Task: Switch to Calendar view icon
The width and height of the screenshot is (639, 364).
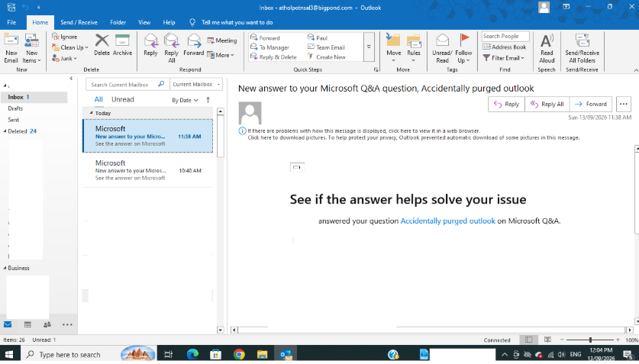Action: (27, 324)
